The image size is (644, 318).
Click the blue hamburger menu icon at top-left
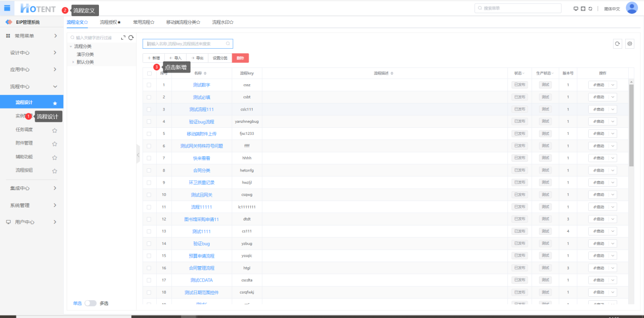[7, 8]
